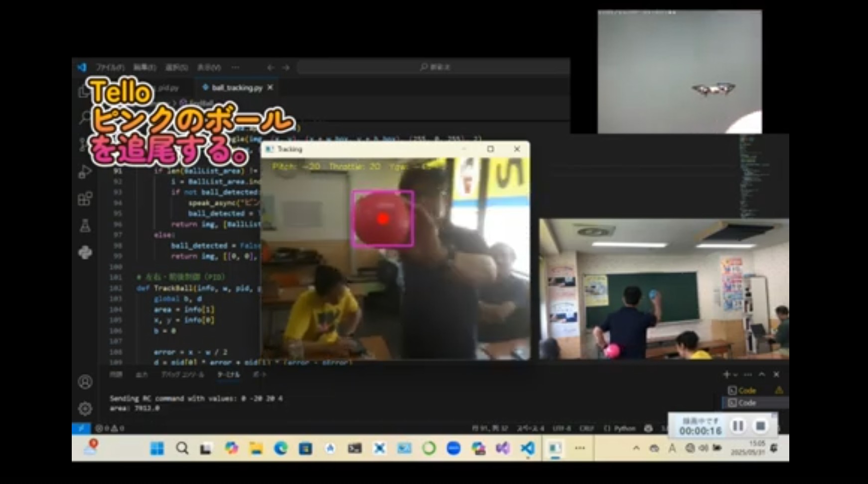Open the Manage gear in the activity bar
868x484 pixels.
(x=85, y=409)
